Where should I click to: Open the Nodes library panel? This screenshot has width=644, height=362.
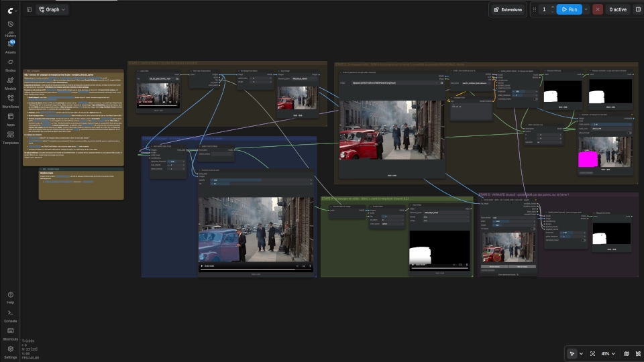point(10,65)
